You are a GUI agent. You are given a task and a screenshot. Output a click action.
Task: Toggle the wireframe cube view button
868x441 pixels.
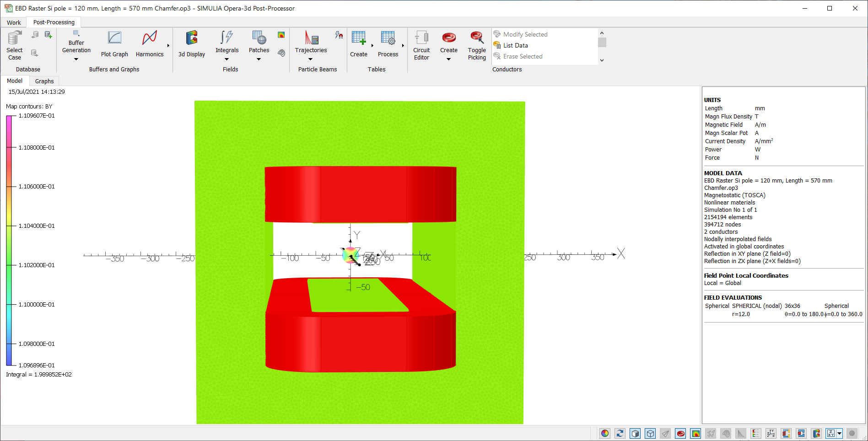coord(650,433)
